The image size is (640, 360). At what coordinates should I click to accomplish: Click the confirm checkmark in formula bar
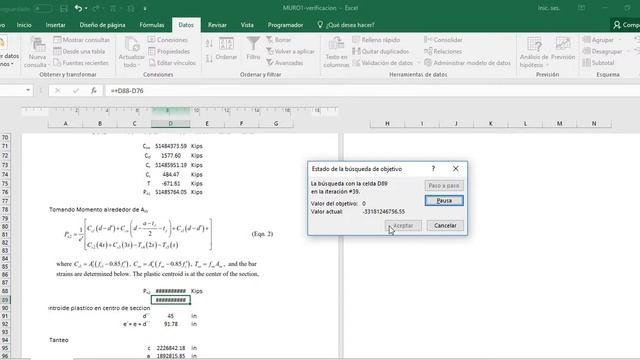[76, 91]
